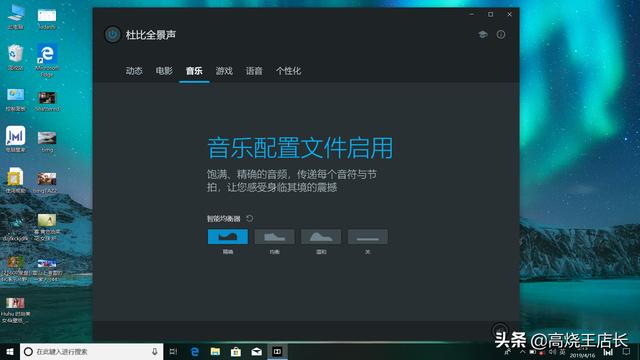The image size is (640, 360).
Task: Open the volume icon in the system tray
Action: point(552,351)
